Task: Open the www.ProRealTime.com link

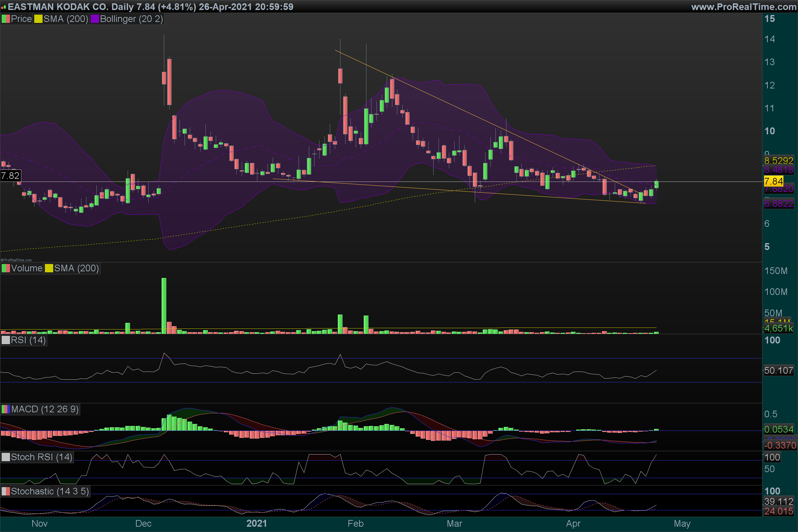Action: point(744,7)
